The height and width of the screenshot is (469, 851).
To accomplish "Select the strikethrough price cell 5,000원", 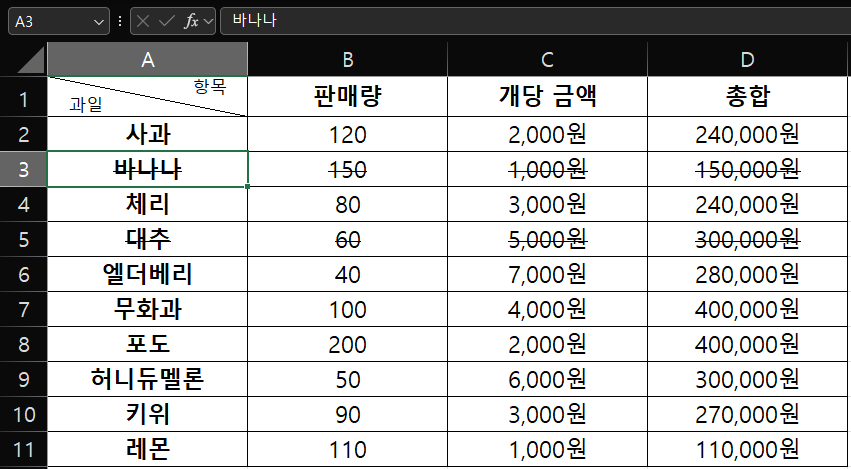I will pos(547,239).
